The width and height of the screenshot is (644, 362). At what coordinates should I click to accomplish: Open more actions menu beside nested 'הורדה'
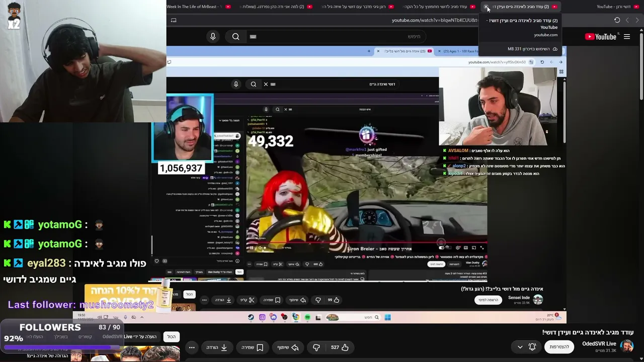[204, 300]
